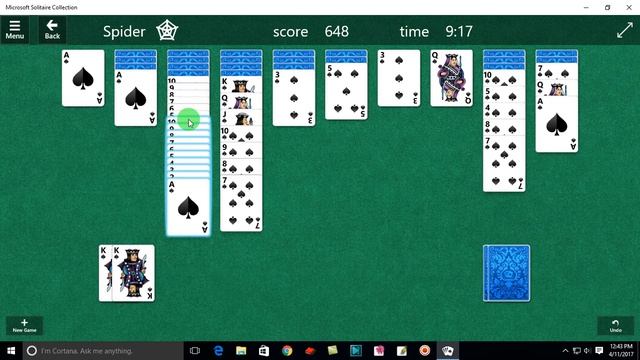Select the Queen of spades in tenth column
This screenshot has height=360, width=640.
pos(557,88)
